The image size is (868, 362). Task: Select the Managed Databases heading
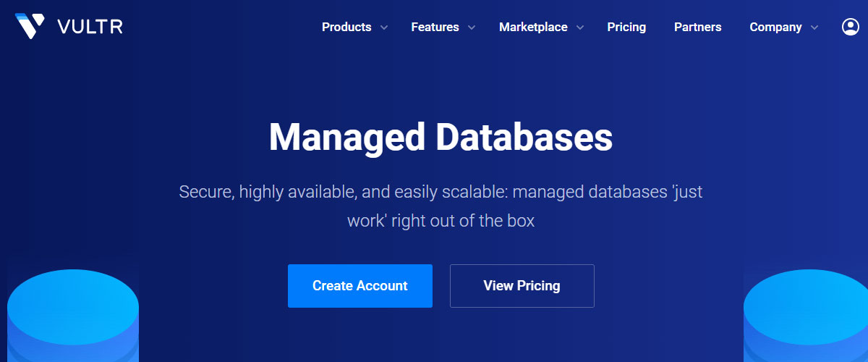coord(441,137)
